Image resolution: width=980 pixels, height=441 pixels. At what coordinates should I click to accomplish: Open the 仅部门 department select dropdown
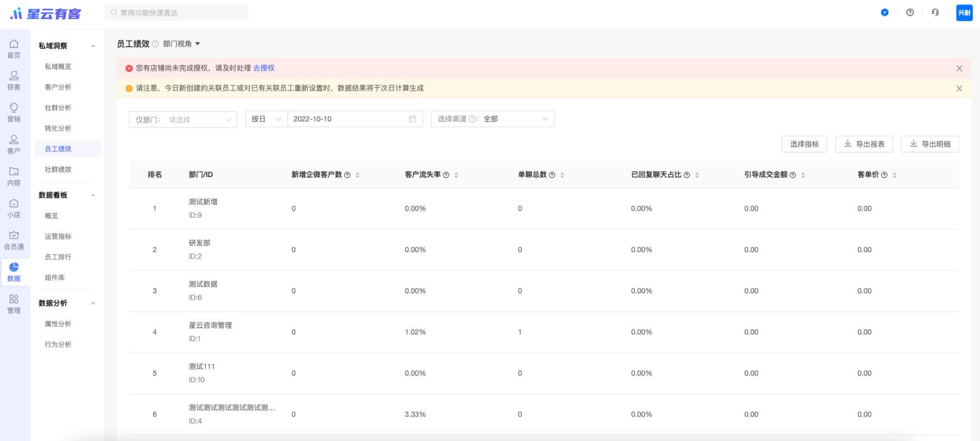(x=183, y=119)
